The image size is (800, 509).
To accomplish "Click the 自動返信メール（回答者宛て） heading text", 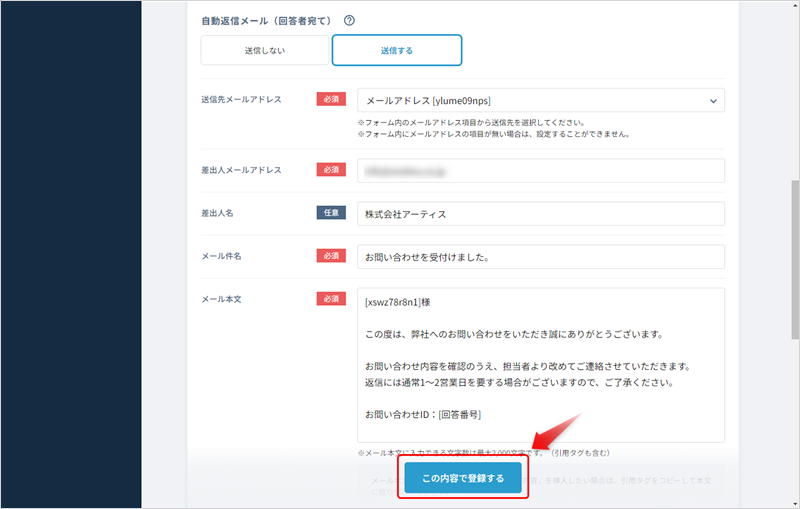I will pyautogui.click(x=265, y=20).
